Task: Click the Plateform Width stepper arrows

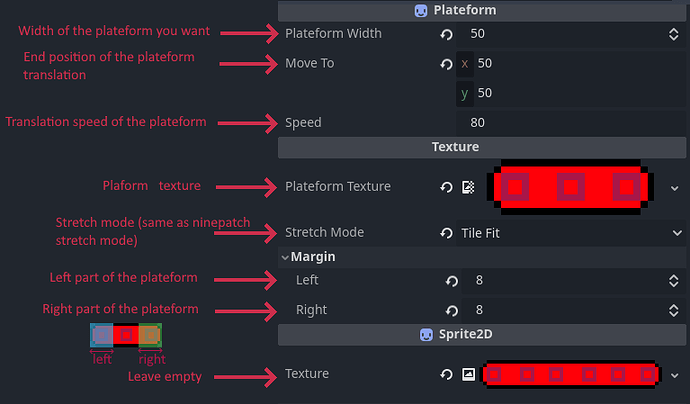Action: point(673,34)
